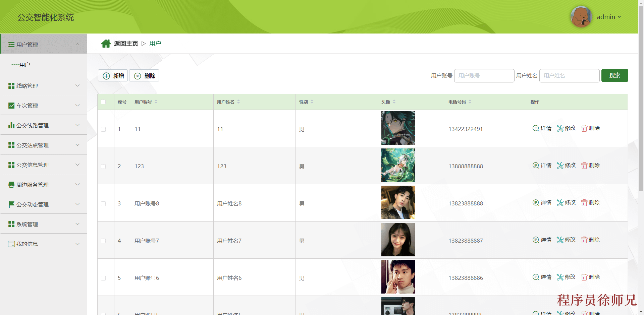Select the checkbox for row 4

(x=103, y=241)
